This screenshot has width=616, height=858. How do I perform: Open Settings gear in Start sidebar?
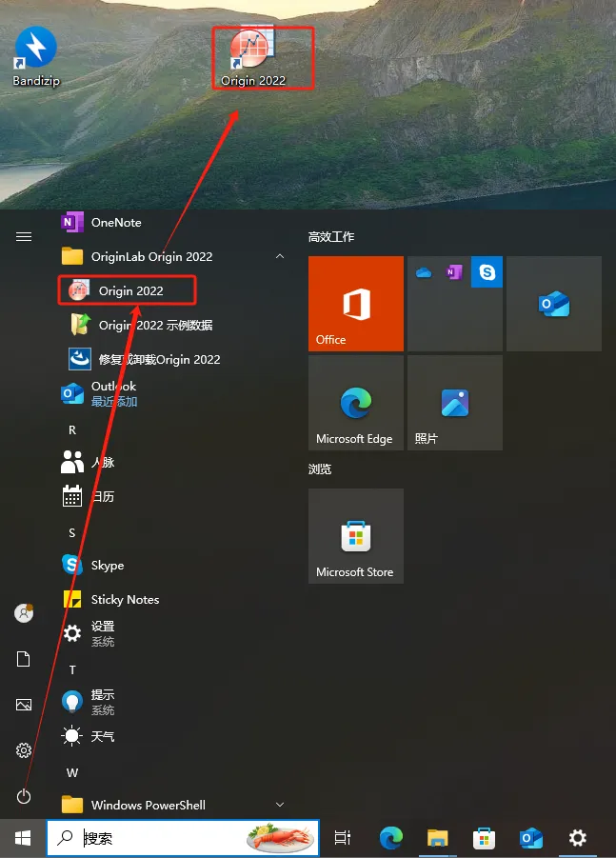pyautogui.click(x=24, y=750)
